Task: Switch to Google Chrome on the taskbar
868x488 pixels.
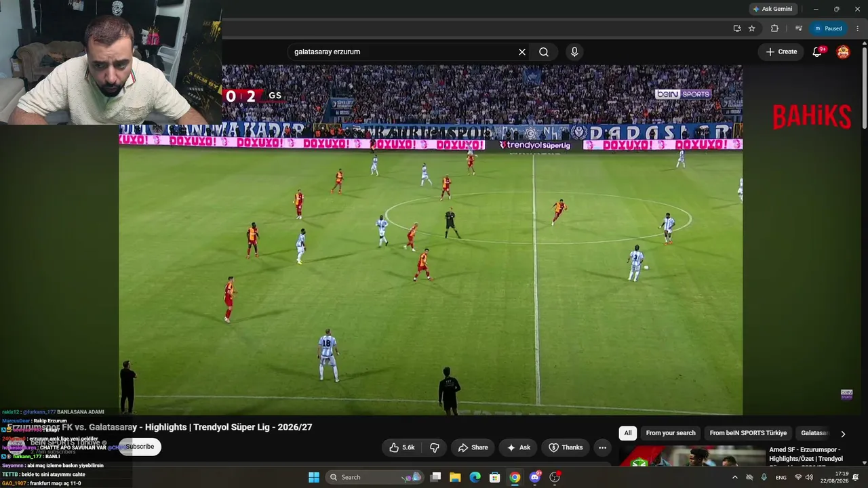Action: coord(515,477)
